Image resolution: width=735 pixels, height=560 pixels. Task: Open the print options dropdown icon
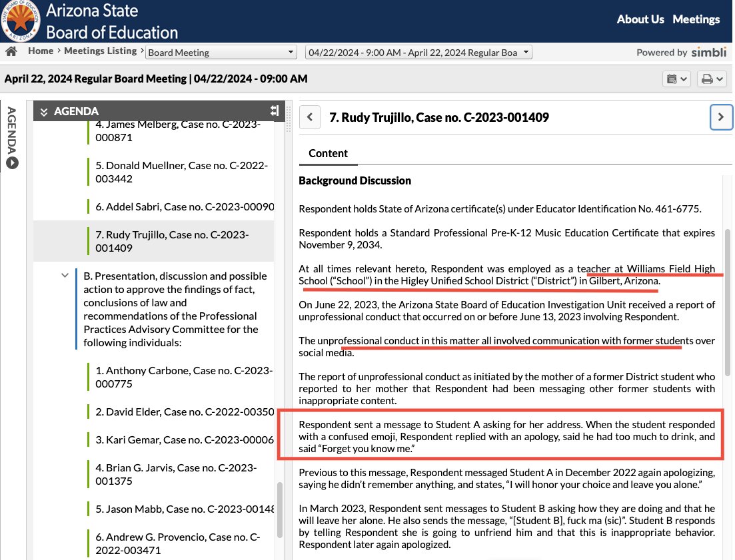pyautogui.click(x=712, y=79)
